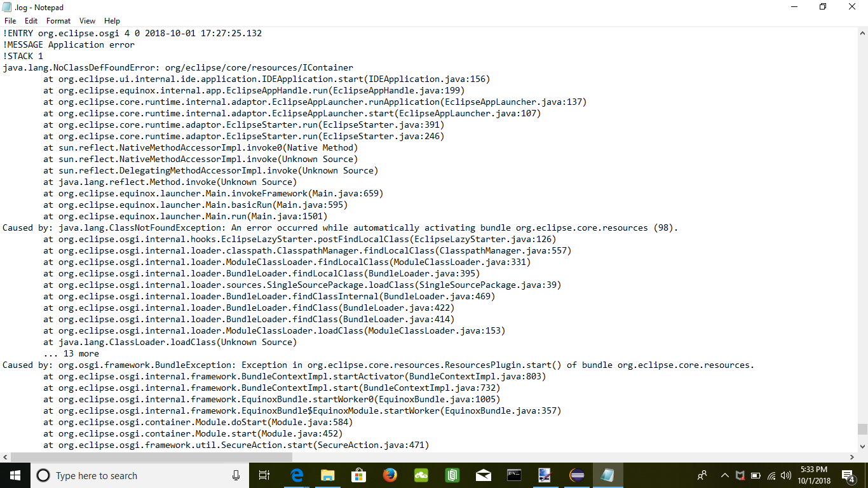Open the volume speaker icon
868x488 pixels.
pyautogui.click(x=786, y=475)
